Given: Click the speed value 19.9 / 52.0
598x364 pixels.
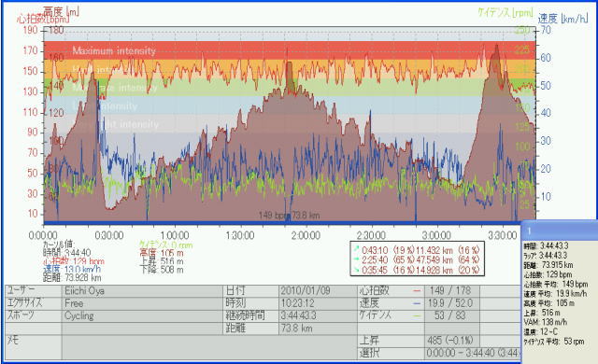Looking at the screenshot, I should tap(450, 303).
